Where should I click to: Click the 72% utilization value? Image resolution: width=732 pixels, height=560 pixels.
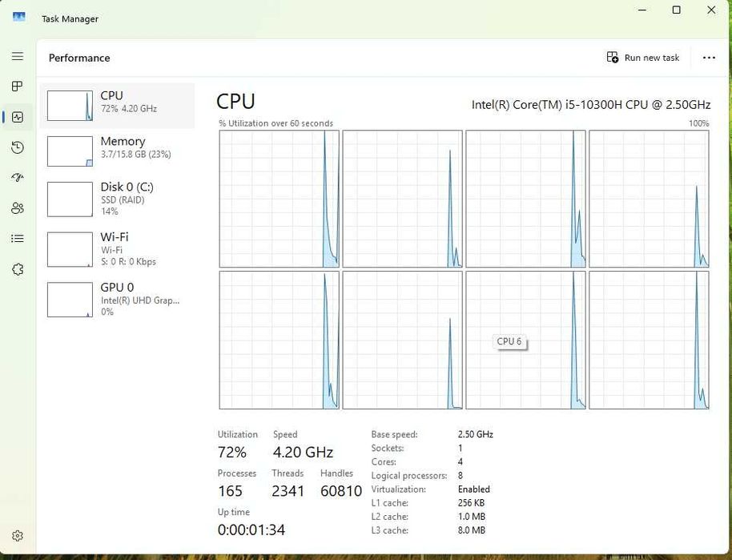click(x=232, y=452)
